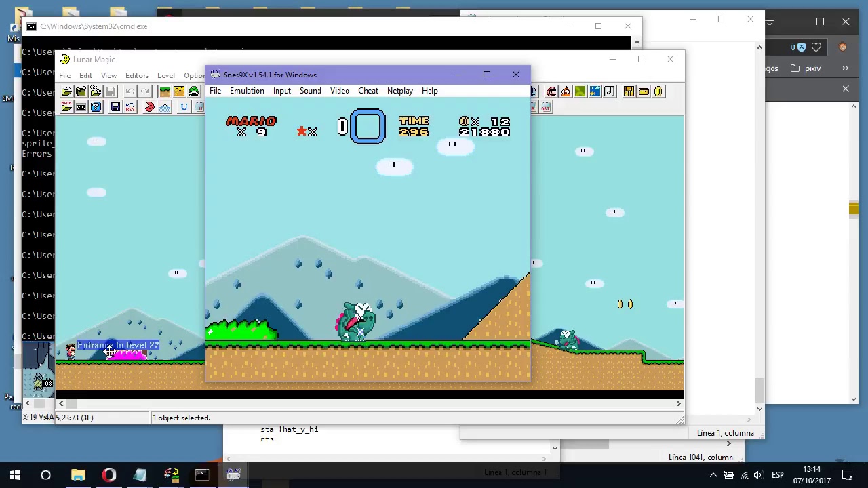Click the Lunar Magic scroll right arrow
The height and width of the screenshot is (488, 868).
[x=678, y=404]
